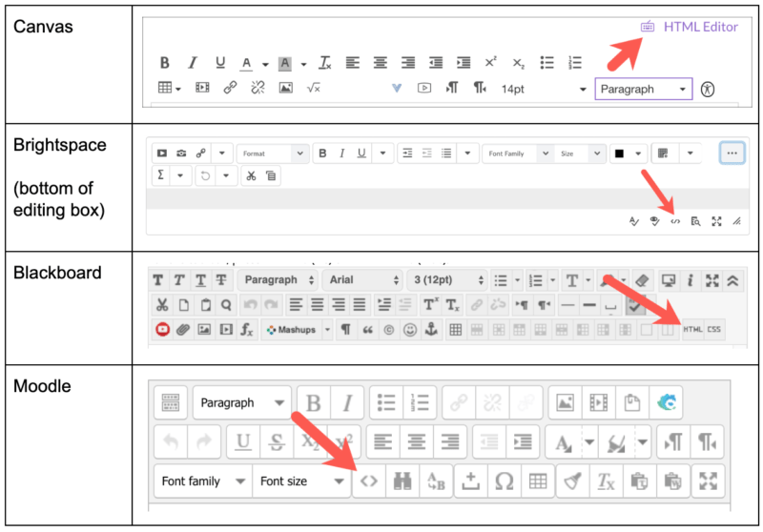The height and width of the screenshot is (532, 763).
Task: Insert table in Moodle toolbar
Action: click(x=538, y=481)
